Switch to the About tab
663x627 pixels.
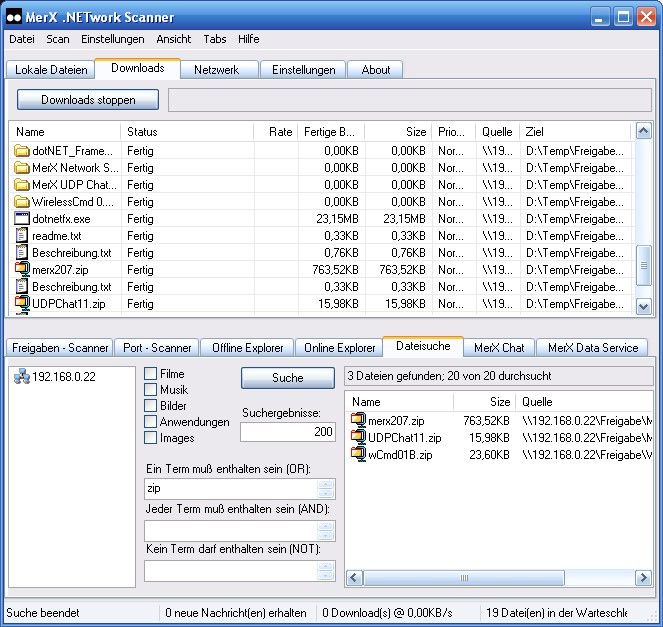375,70
